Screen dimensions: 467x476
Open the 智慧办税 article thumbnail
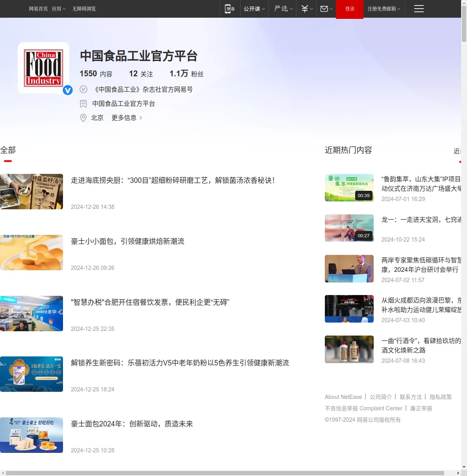click(32, 314)
